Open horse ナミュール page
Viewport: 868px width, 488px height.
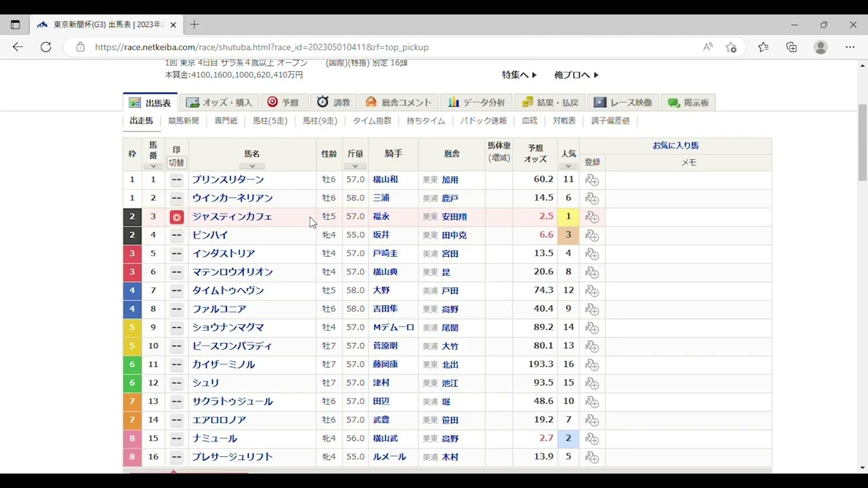click(x=214, y=439)
